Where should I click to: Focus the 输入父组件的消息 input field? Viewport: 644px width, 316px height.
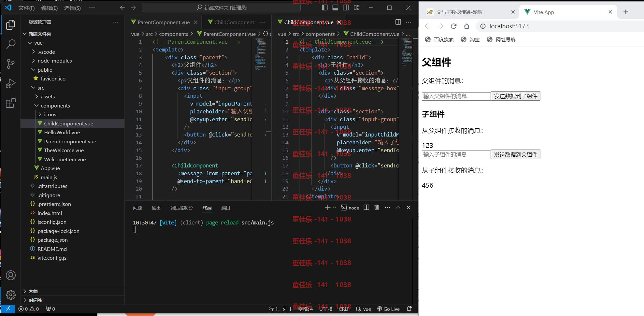coord(456,96)
